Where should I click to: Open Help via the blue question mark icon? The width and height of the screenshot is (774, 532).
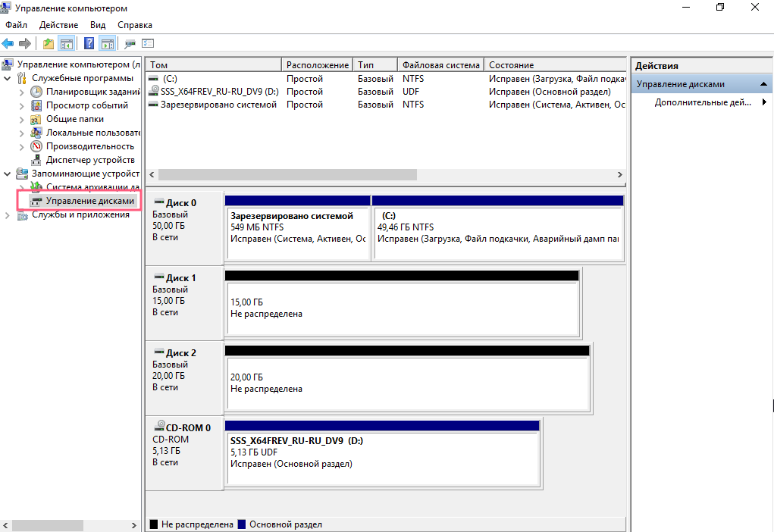(89, 43)
